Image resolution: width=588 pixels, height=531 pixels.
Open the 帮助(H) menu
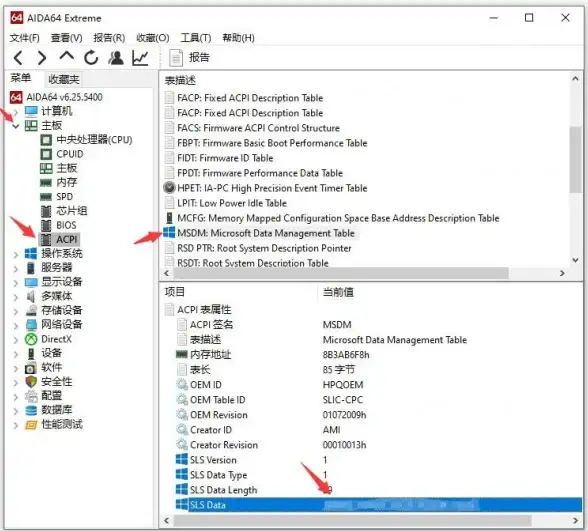pos(238,38)
